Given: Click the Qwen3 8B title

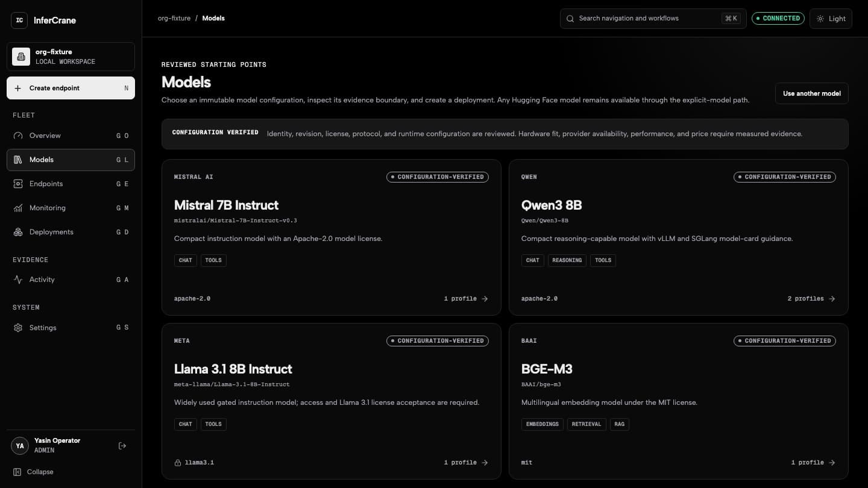Looking at the screenshot, I should 552,205.
